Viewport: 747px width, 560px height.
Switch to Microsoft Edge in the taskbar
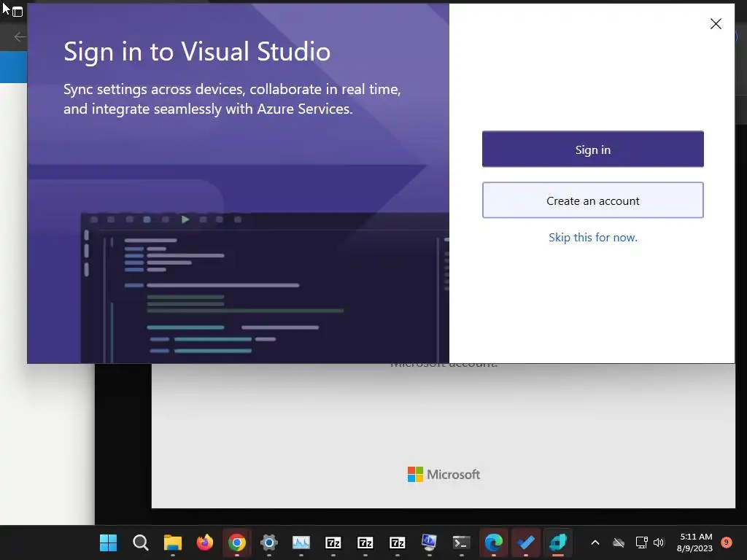(494, 542)
